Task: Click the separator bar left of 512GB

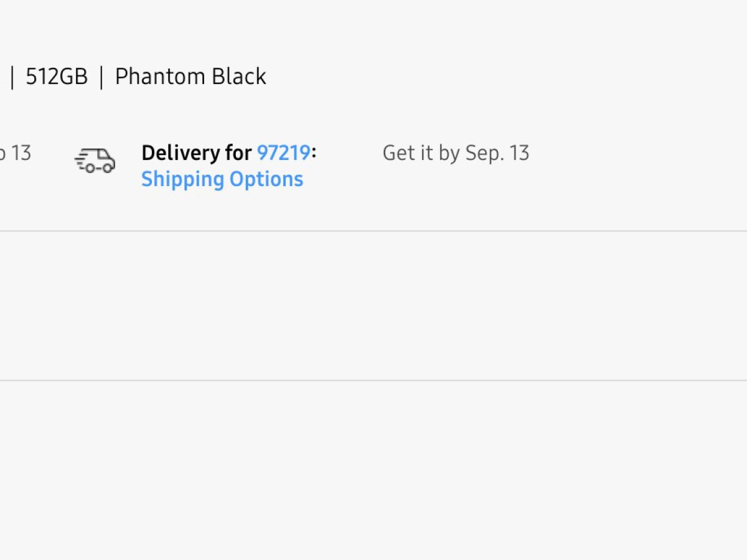Action: (x=12, y=77)
